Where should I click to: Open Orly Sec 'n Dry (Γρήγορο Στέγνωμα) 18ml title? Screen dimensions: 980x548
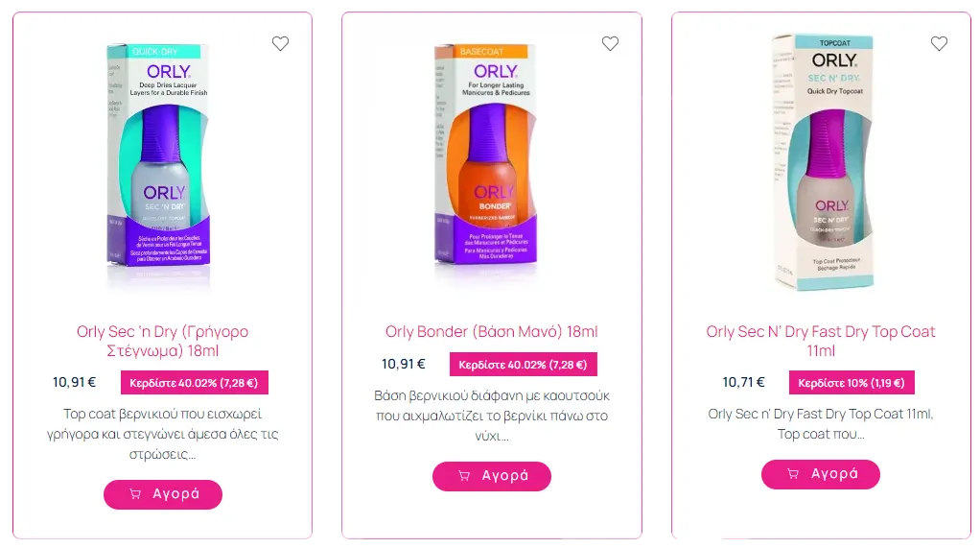point(162,341)
